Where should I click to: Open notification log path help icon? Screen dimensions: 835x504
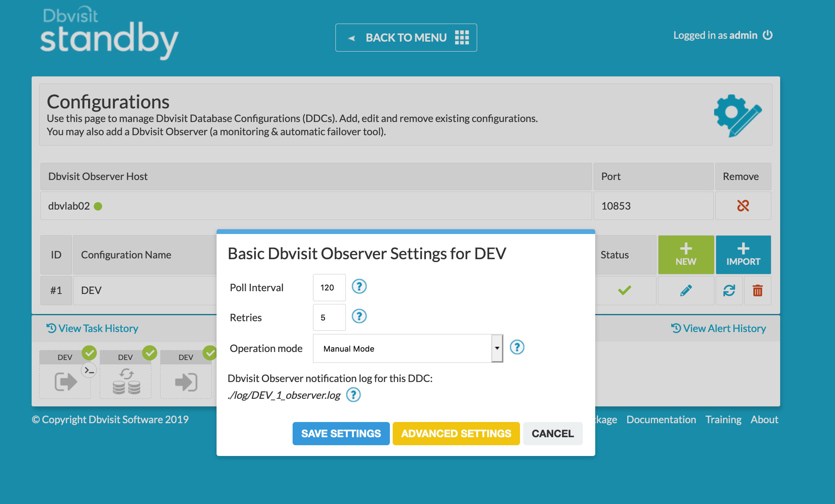pyautogui.click(x=353, y=395)
